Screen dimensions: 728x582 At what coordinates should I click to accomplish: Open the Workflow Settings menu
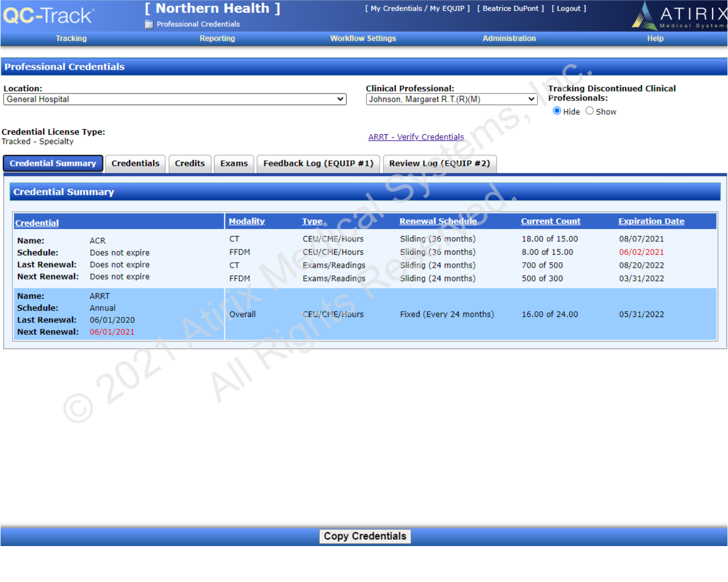click(363, 39)
